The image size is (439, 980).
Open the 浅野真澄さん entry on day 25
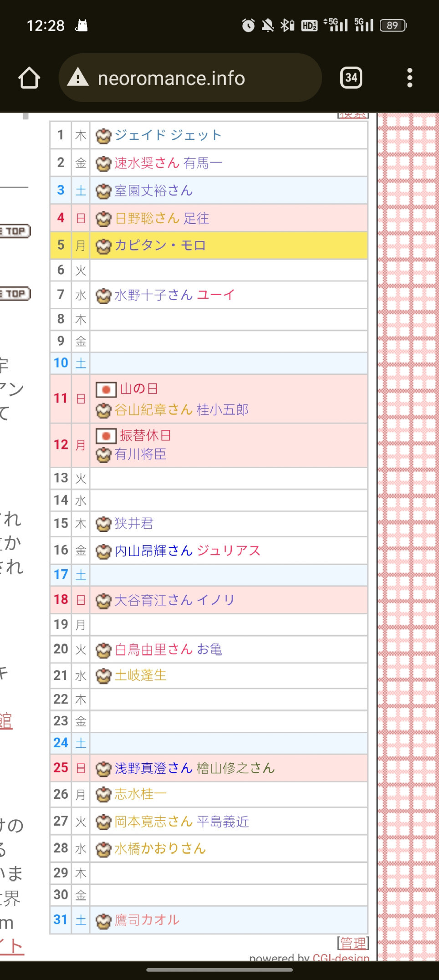pos(153,768)
